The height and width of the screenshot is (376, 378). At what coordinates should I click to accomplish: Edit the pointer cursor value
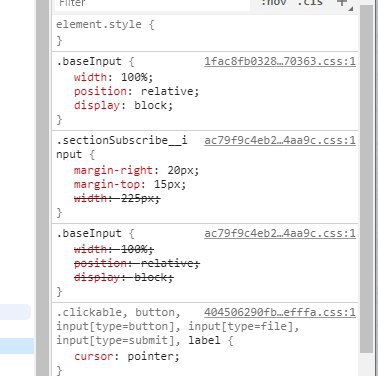(151, 356)
